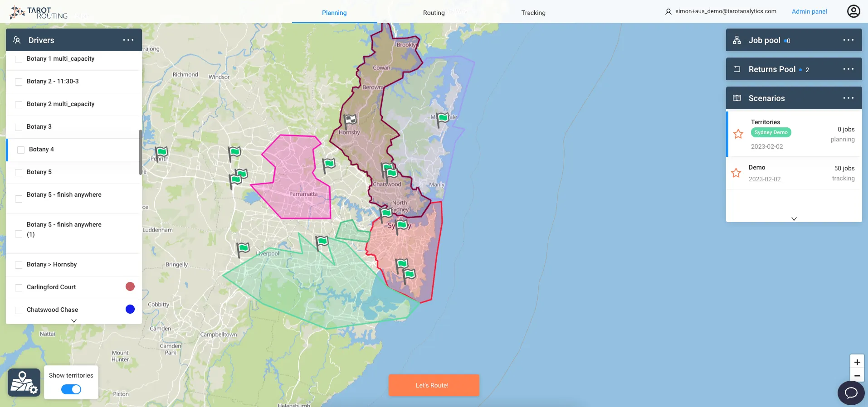Image resolution: width=868 pixels, height=407 pixels.
Task: Click the green flag marker near Penrith
Action: tap(161, 153)
